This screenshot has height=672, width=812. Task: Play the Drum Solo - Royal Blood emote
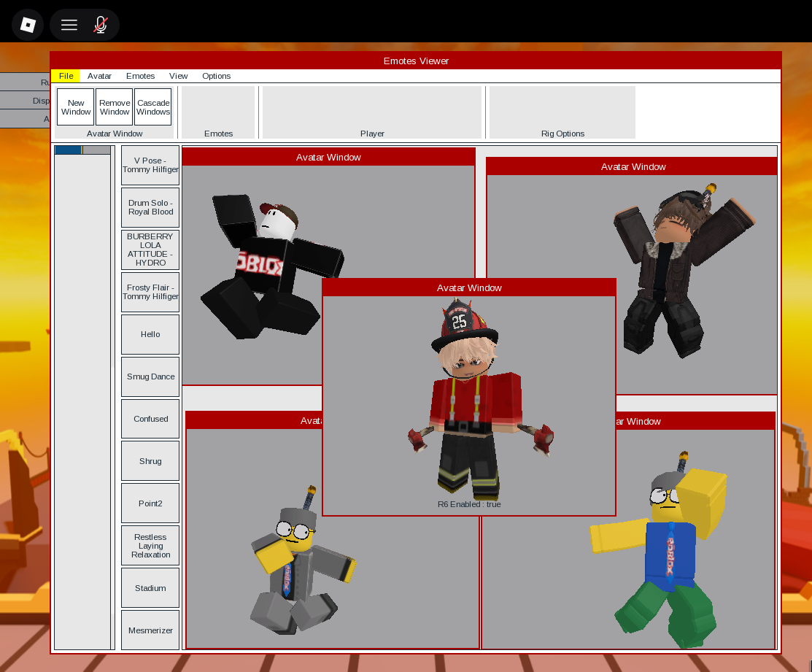coord(150,208)
